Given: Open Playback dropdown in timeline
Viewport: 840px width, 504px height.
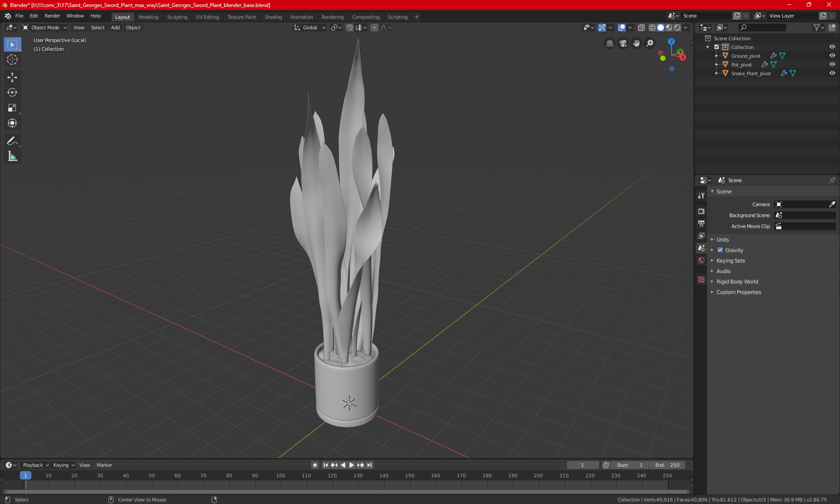Looking at the screenshot, I should tap(35, 465).
